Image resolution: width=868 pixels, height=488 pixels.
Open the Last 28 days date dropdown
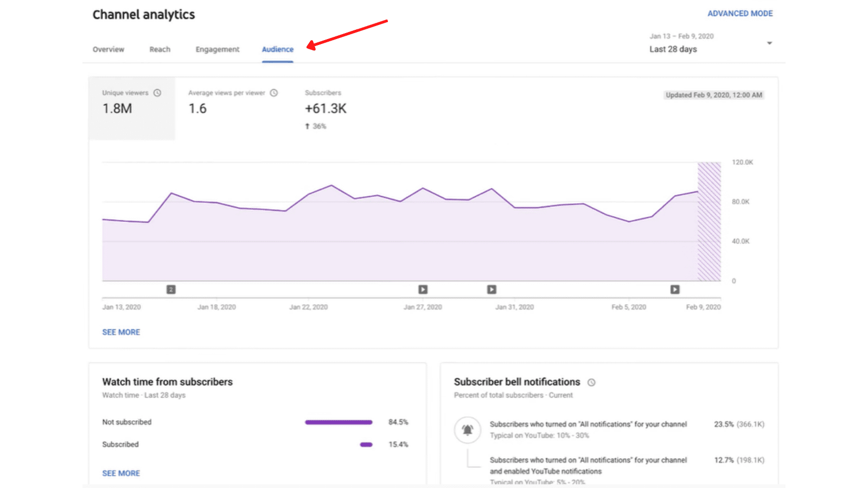[x=711, y=43]
